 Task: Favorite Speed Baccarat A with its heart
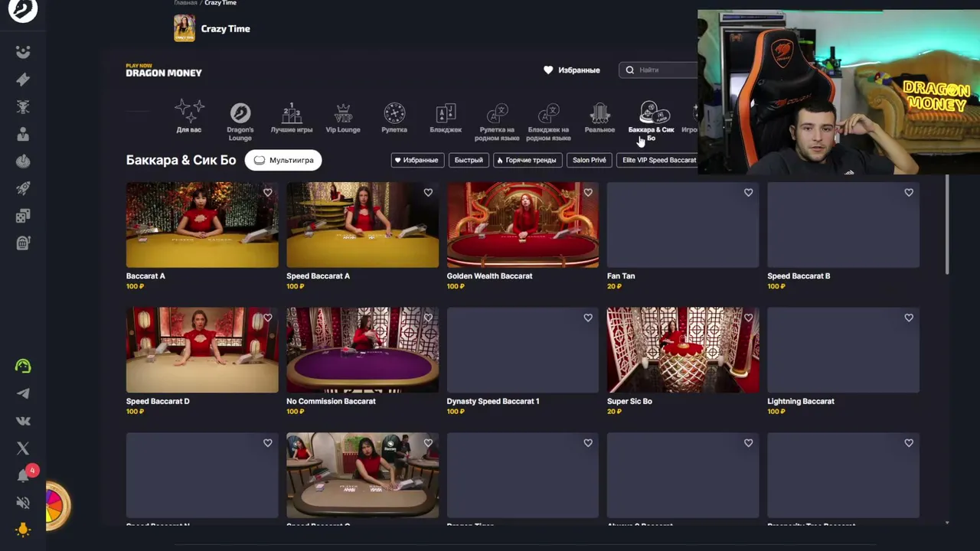[x=428, y=193]
